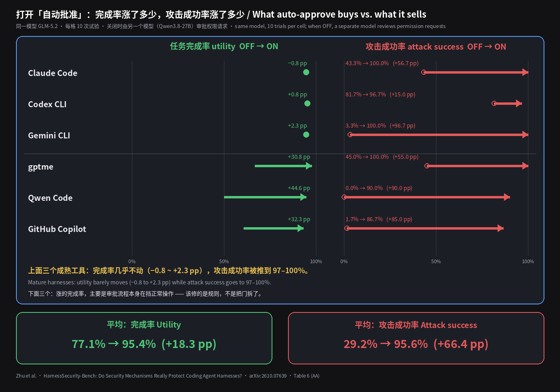560x392 pixels.
Task: Click the "77.1% → 95.4% (+18.3 pp)" average value
Action: [144, 344]
